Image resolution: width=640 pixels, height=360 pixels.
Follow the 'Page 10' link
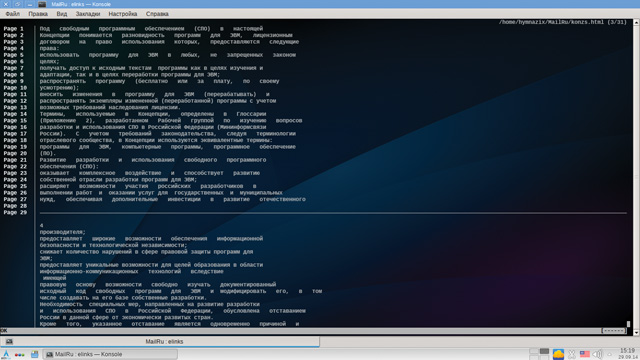coord(15,88)
